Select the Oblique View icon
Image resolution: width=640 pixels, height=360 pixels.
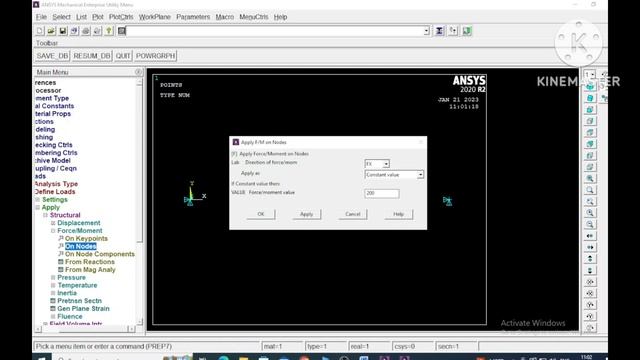590,98
